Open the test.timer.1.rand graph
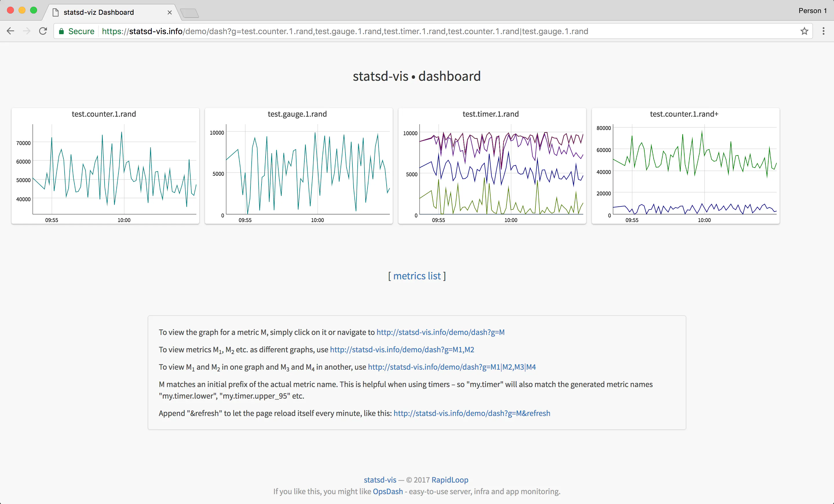Image resolution: width=834 pixels, height=504 pixels. [x=492, y=166]
